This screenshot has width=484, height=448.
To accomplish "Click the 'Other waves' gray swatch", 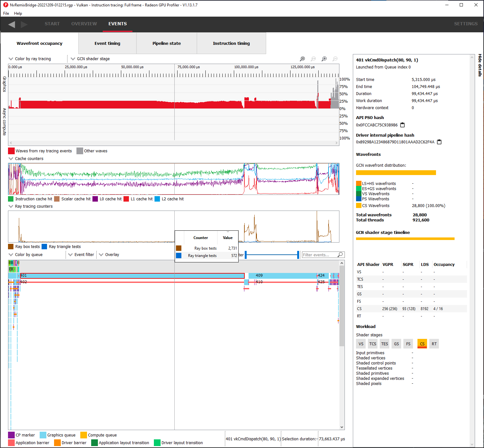I will pos(80,151).
